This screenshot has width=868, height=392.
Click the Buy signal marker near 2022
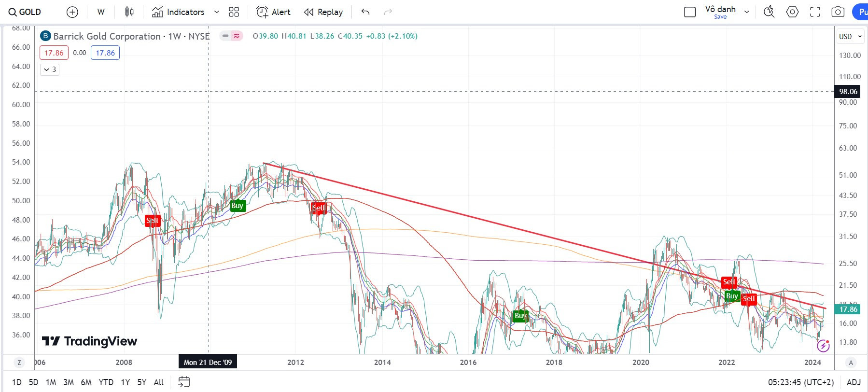(x=732, y=296)
